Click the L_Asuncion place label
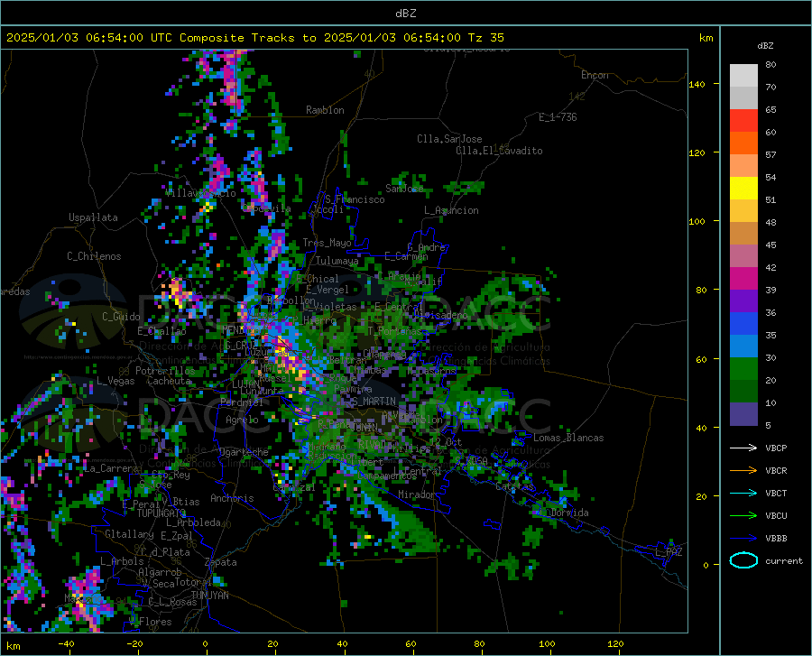This screenshot has width=812, height=656. [x=452, y=210]
